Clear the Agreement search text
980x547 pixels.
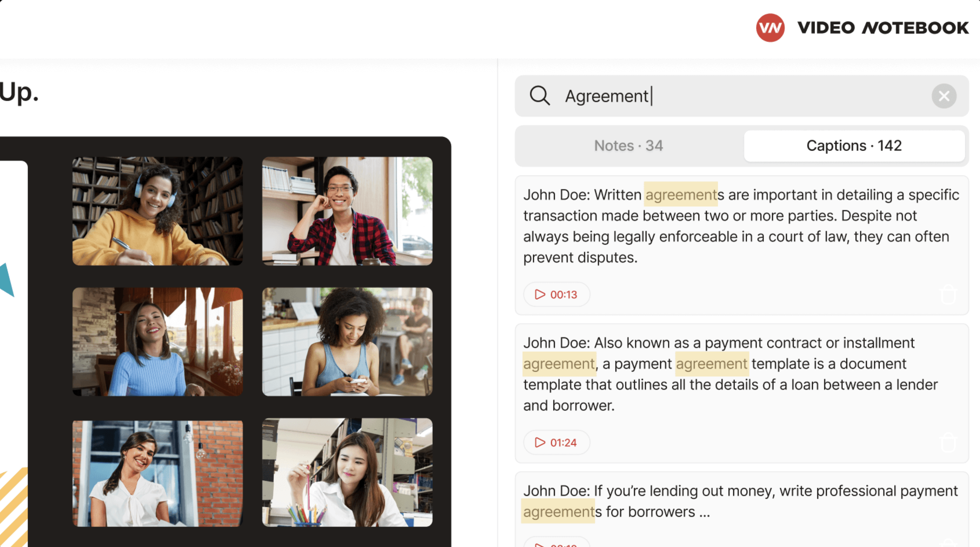[x=944, y=96]
